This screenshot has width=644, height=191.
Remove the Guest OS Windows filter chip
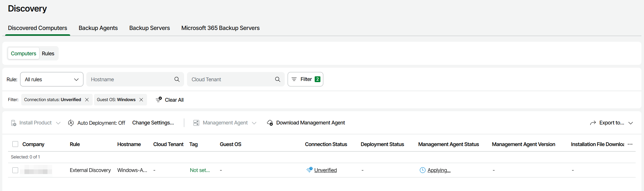(141, 100)
